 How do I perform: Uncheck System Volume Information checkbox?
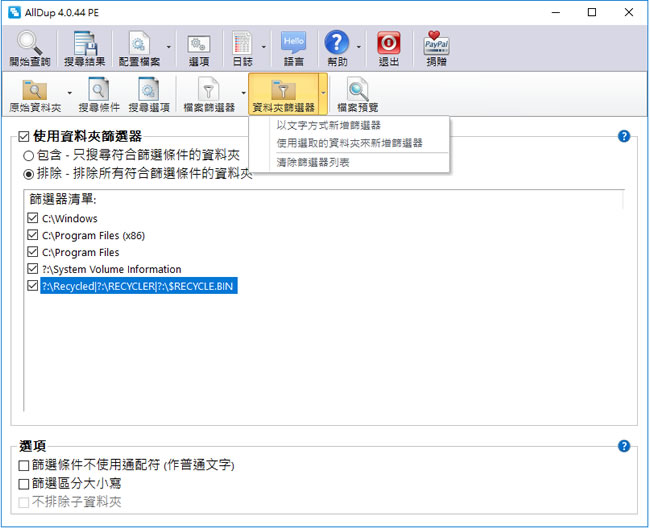click(32, 269)
